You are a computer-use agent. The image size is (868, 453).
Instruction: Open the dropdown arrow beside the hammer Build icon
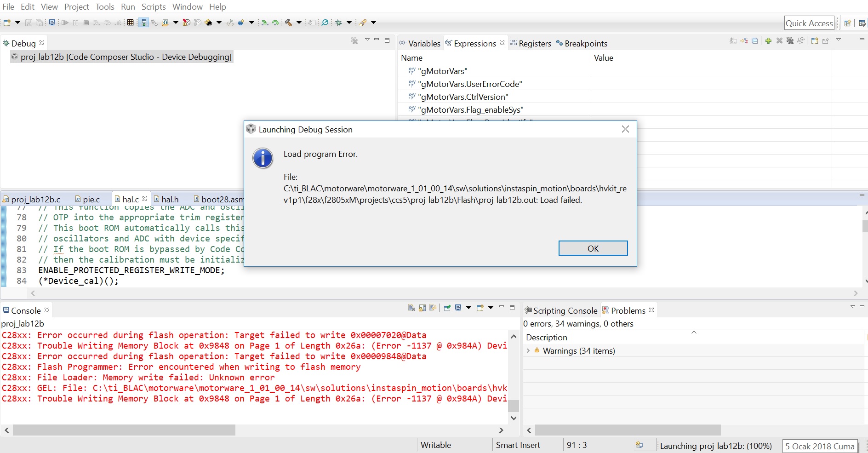tap(299, 23)
